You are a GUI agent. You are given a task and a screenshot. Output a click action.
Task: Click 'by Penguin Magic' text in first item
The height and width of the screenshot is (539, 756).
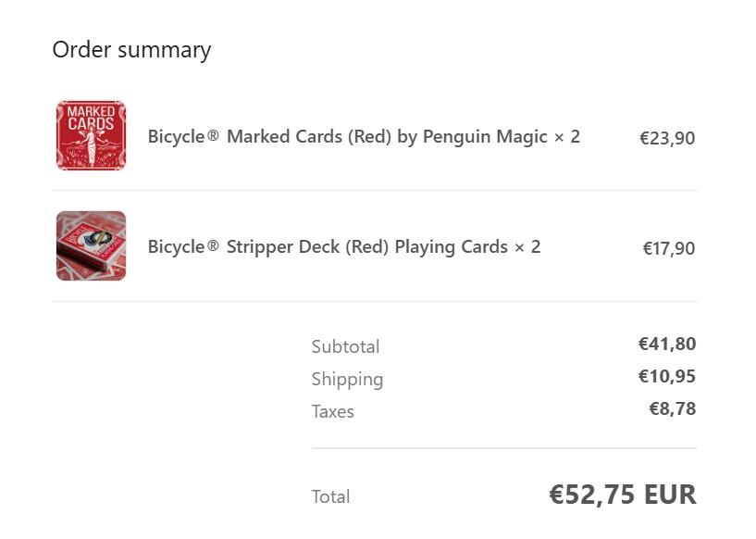[473, 137]
